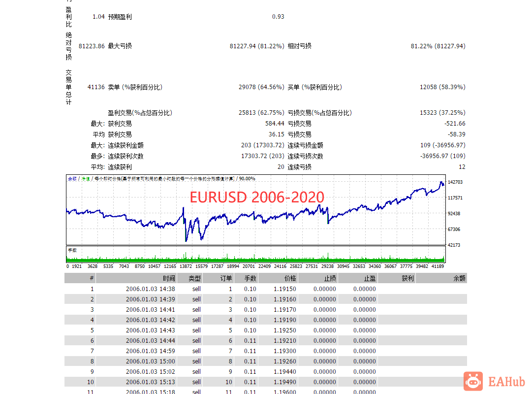Select the 余额 chart legend label
The image size is (532, 394).
(72, 179)
